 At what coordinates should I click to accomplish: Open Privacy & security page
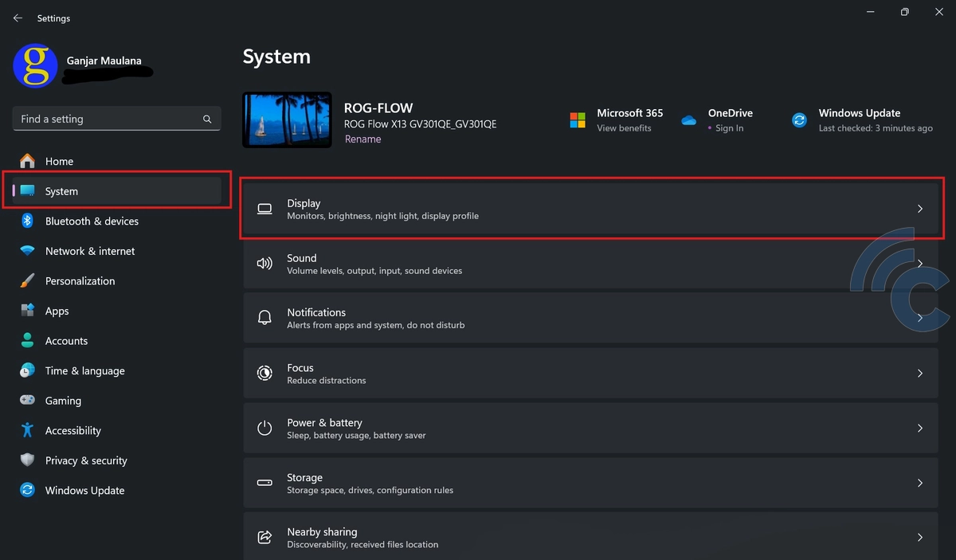pos(117,460)
